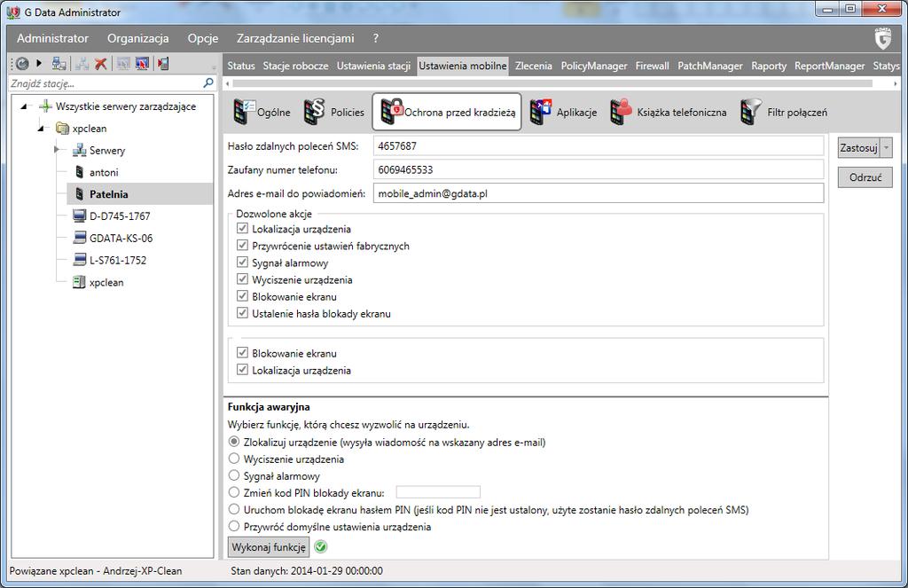Click the monitor icon beside D-D745-1767
The height and width of the screenshot is (588, 908).
pyautogui.click(x=79, y=216)
